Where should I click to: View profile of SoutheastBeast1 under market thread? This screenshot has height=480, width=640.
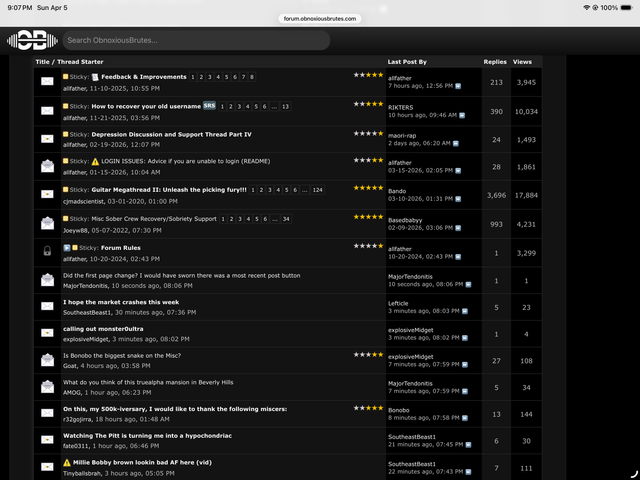point(87,312)
